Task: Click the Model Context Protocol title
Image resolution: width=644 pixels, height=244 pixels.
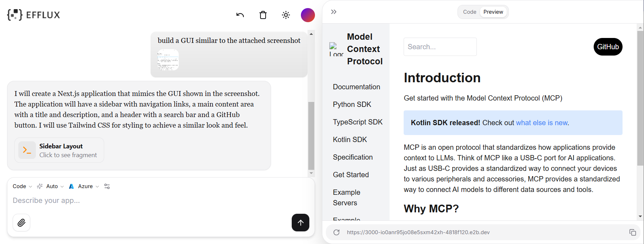Action: [x=365, y=49]
